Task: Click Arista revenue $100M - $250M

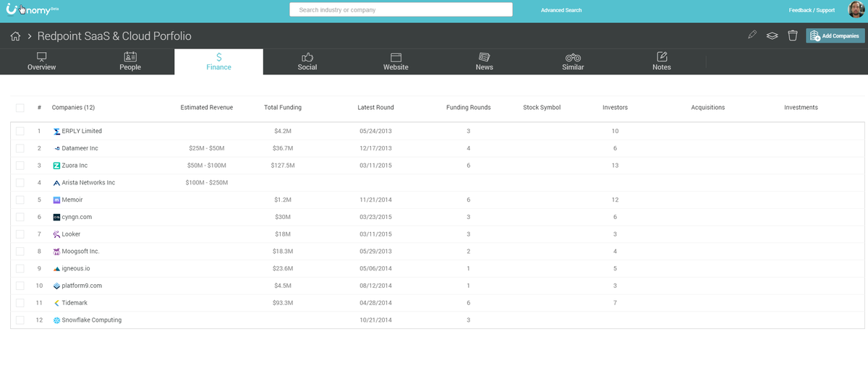Action: pyautogui.click(x=207, y=183)
